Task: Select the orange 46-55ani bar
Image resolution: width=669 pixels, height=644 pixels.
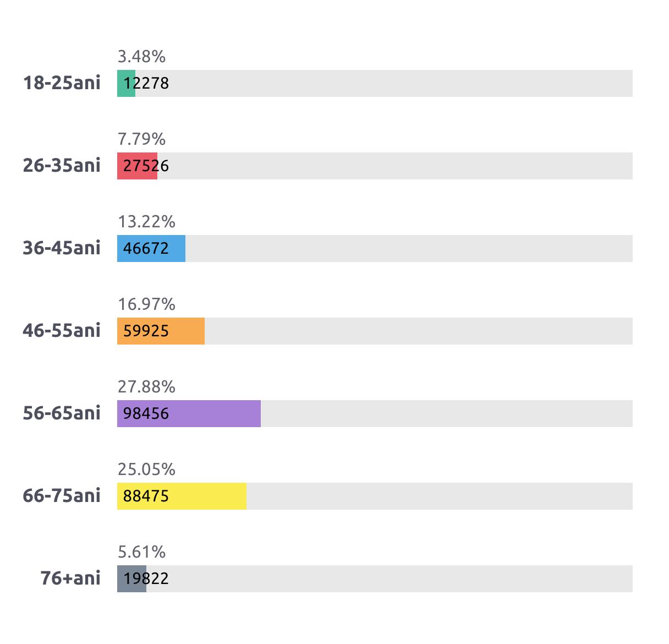Action: (x=161, y=331)
